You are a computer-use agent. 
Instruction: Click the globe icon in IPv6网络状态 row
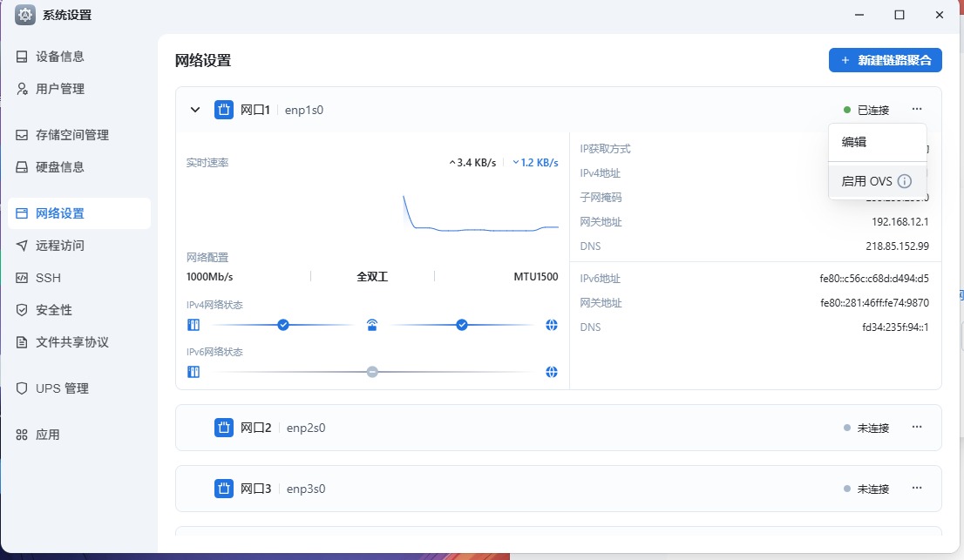(x=552, y=372)
